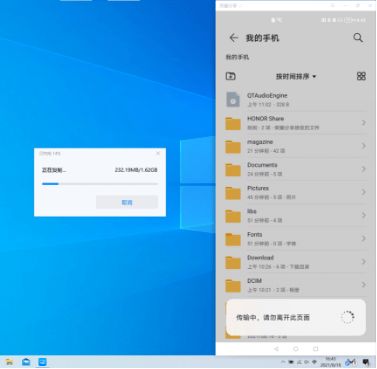Image resolution: width=377 pixels, height=369 pixels.
Task: Close the copy progress dialog
Action: click(x=158, y=153)
